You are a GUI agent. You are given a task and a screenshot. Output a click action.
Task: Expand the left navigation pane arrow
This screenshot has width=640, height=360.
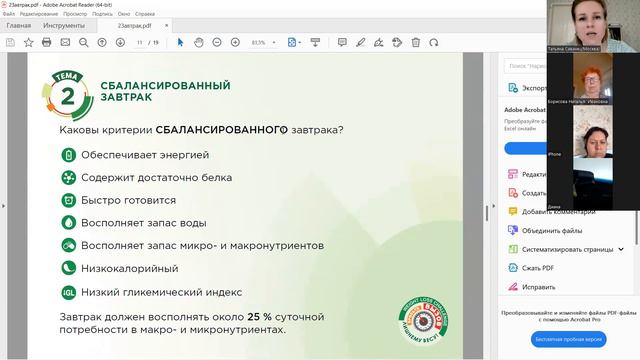pos(3,206)
